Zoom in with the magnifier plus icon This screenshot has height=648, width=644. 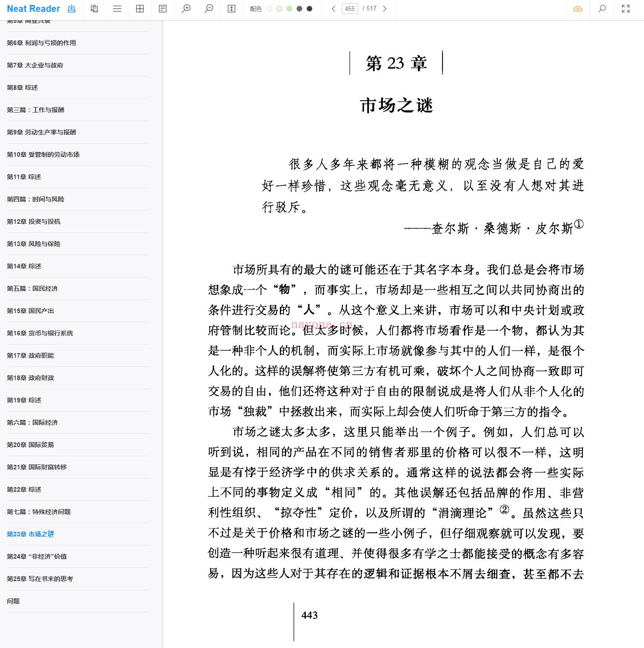tap(186, 9)
